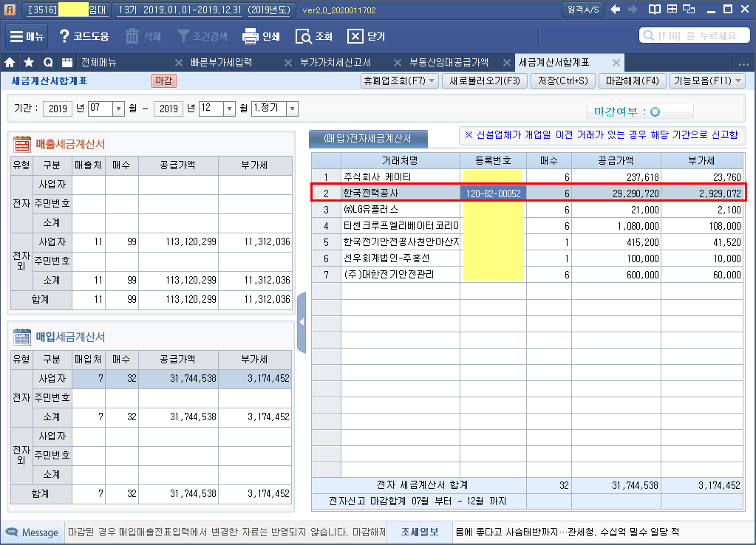Close the 전체메뉴 tab
756x545 pixels.
(178, 63)
